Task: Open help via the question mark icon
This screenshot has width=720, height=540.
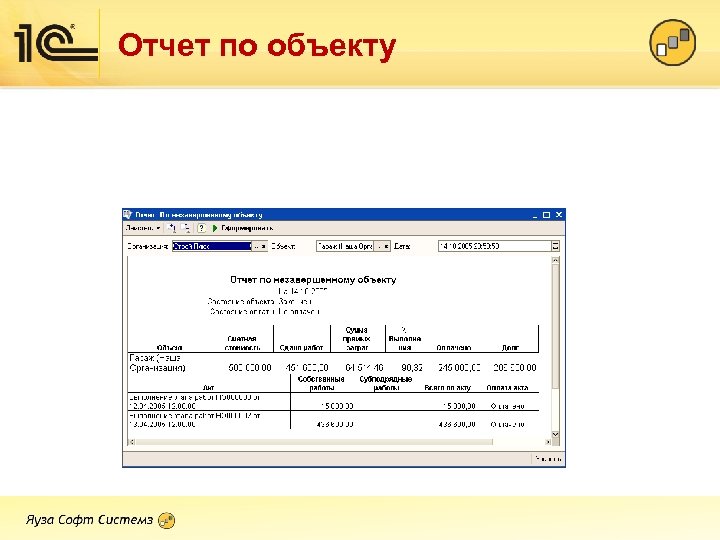Action: click(201, 228)
